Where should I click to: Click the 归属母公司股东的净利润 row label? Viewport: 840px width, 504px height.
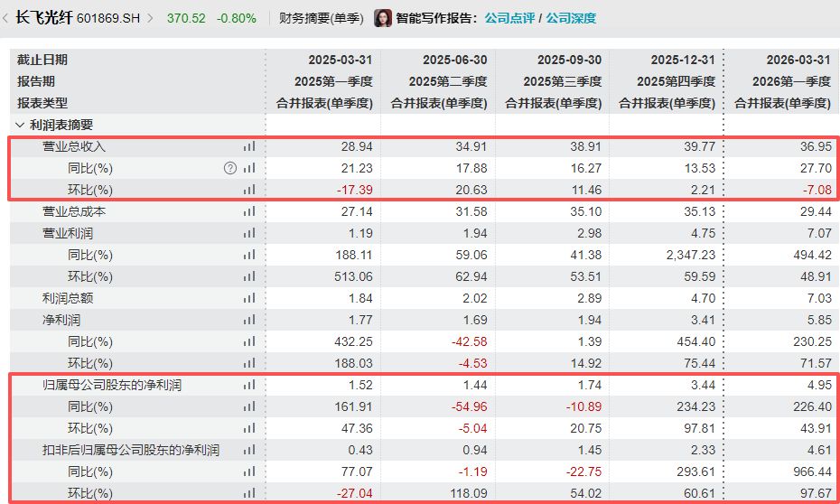pos(112,385)
